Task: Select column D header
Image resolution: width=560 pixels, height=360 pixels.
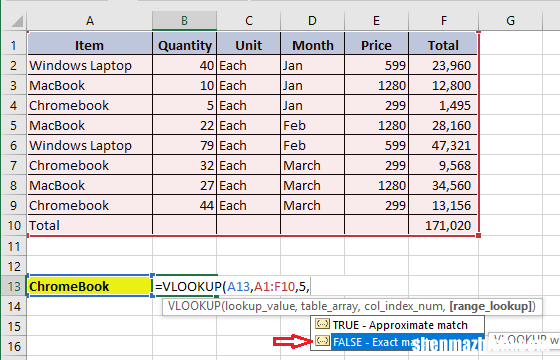Action: coord(312,21)
